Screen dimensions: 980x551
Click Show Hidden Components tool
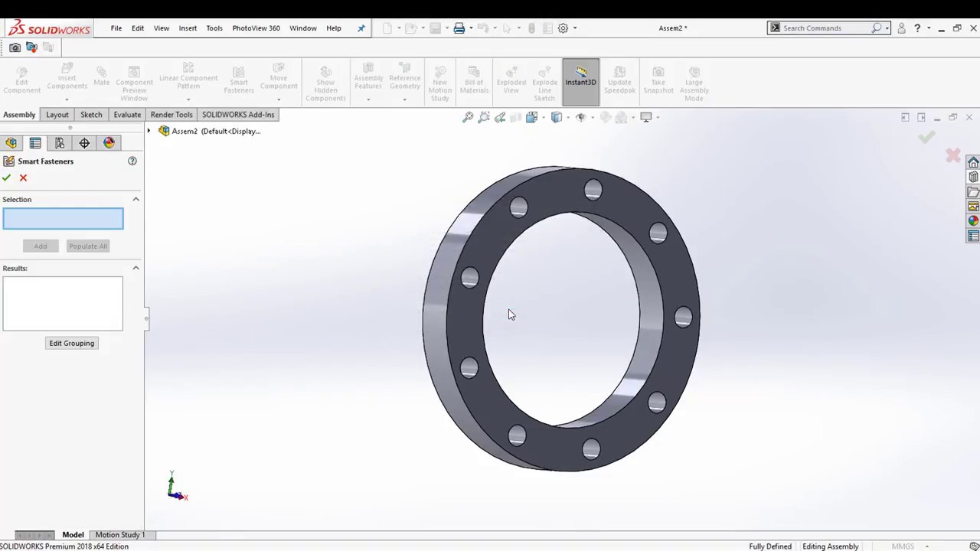(x=325, y=83)
